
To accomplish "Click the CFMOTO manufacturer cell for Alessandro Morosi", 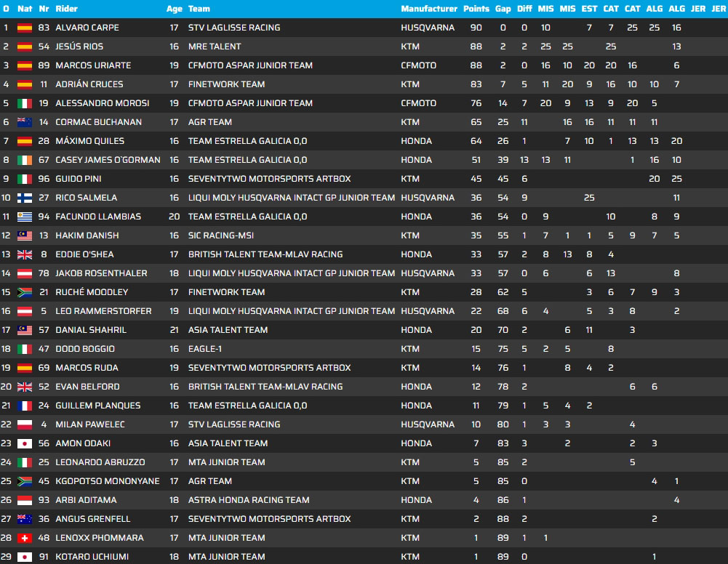I will tap(419, 103).
